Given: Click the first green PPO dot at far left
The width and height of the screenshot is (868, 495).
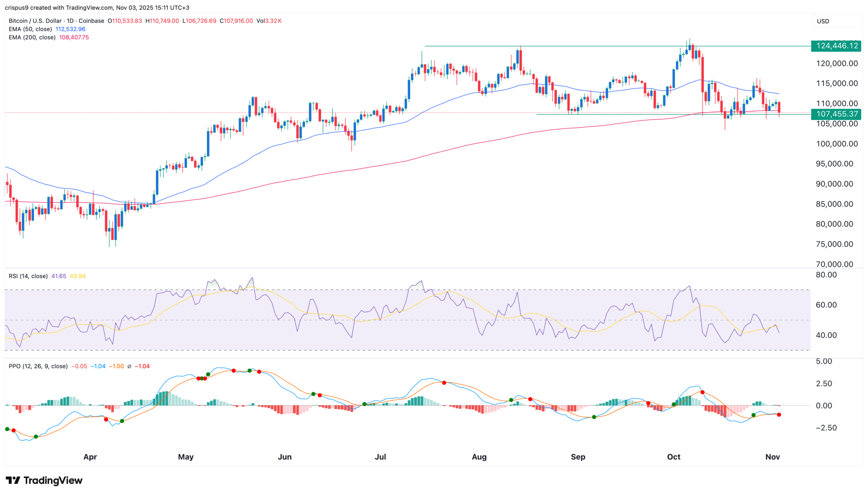Looking at the screenshot, I should pyautogui.click(x=7, y=429).
